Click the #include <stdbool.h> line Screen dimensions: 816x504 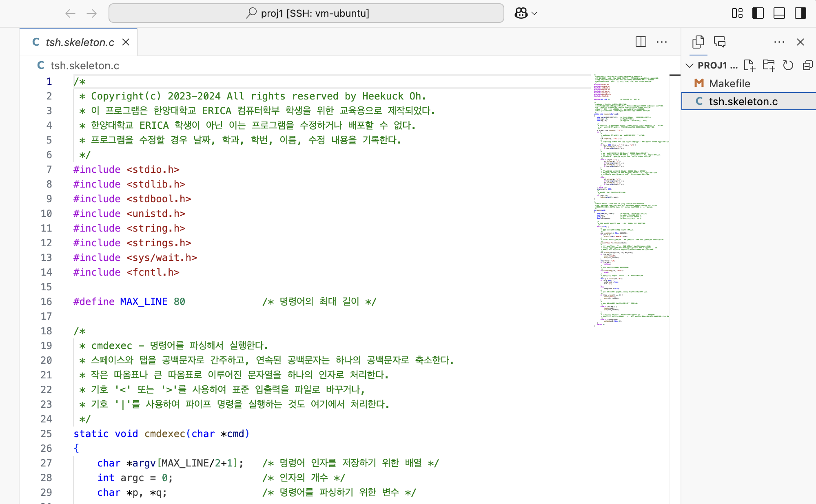(x=132, y=199)
